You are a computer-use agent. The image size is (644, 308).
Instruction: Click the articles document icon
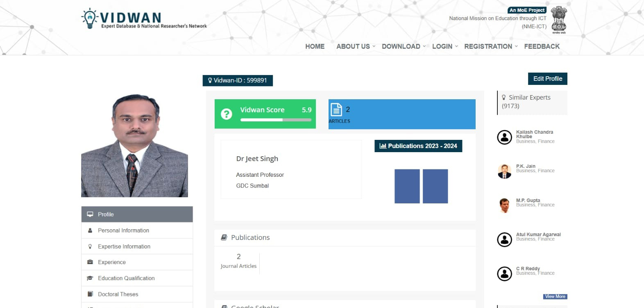(x=336, y=110)
